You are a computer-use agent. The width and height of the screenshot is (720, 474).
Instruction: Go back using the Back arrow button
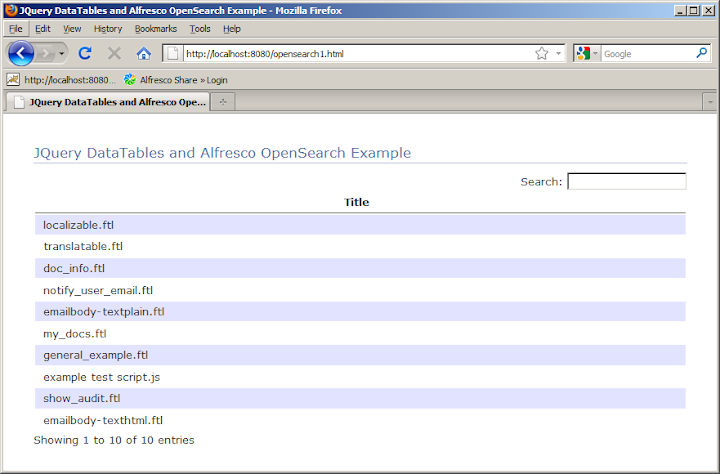(21, 53)
